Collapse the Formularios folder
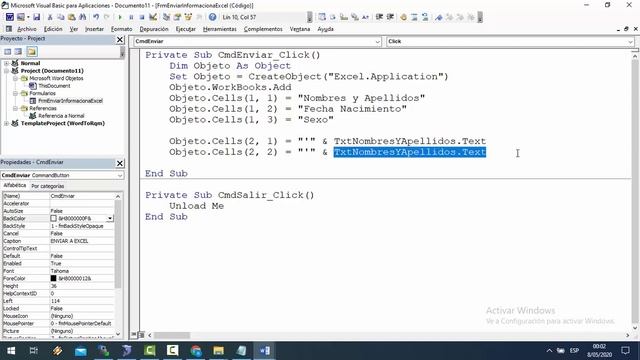This screenshot has width=640, height=360. pyautogui.click(x=16, y=93)
